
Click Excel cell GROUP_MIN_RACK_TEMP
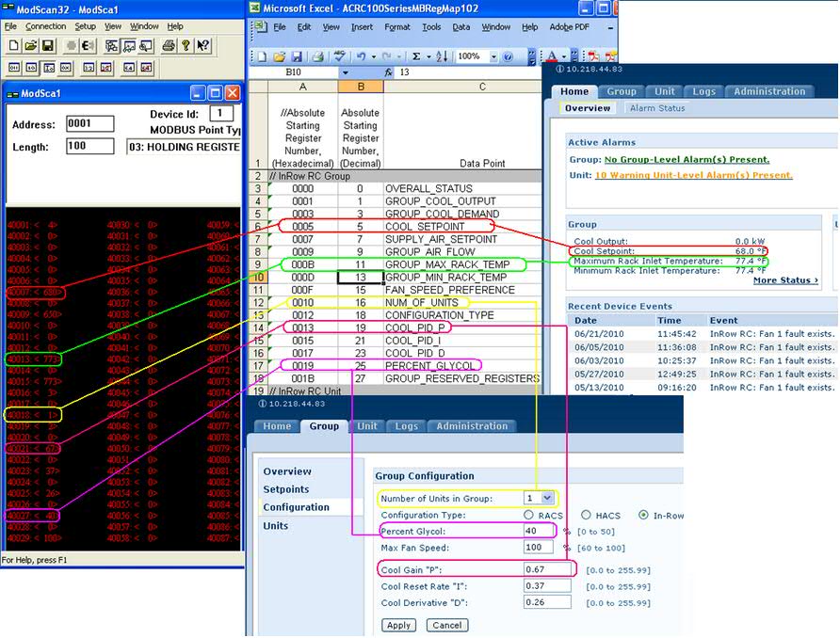coord(463,278)
